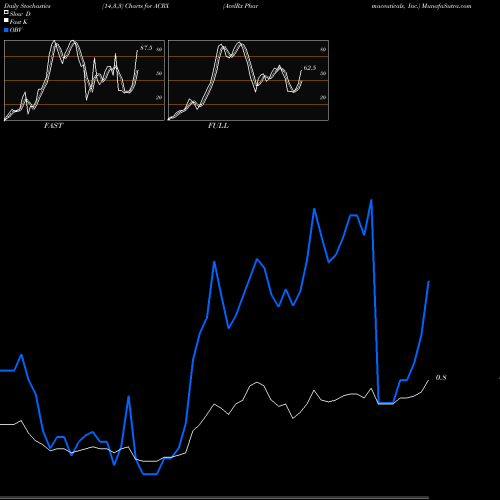Click the blue OBV legend swatch
The width and height of the screenshot is (500, 500).
click(6, 30)
